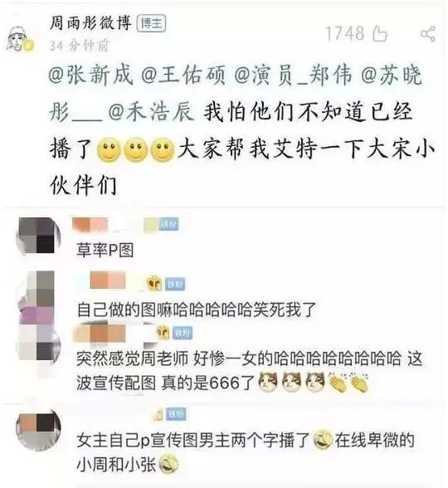Open the 周雨彤微博 username link

pyautogui.click(x=90, y=23)
